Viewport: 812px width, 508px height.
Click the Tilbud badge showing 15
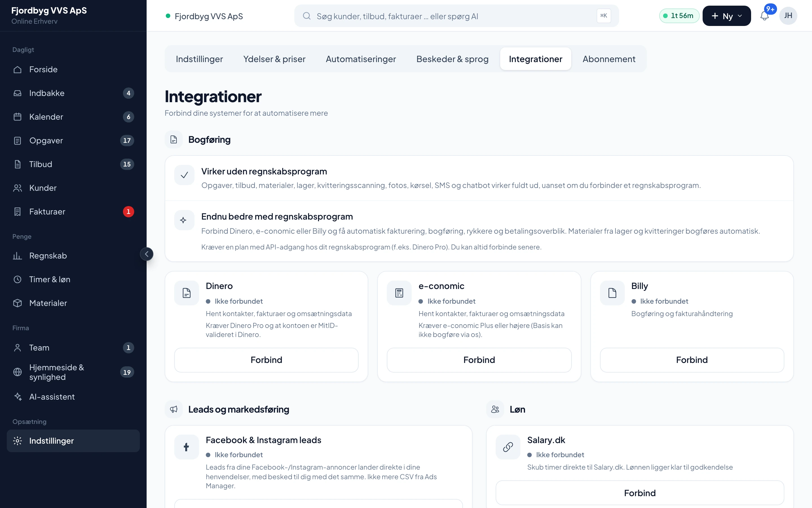click(x=127, y=164)
